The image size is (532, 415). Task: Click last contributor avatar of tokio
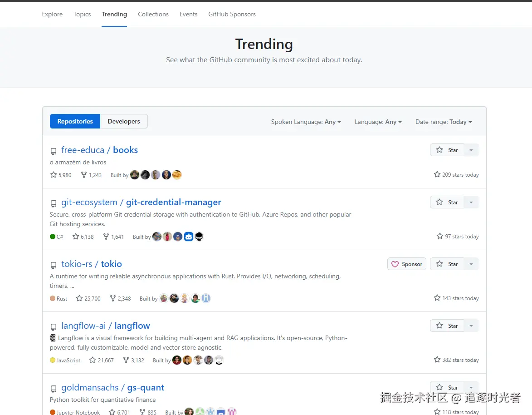tap(206, 298)
